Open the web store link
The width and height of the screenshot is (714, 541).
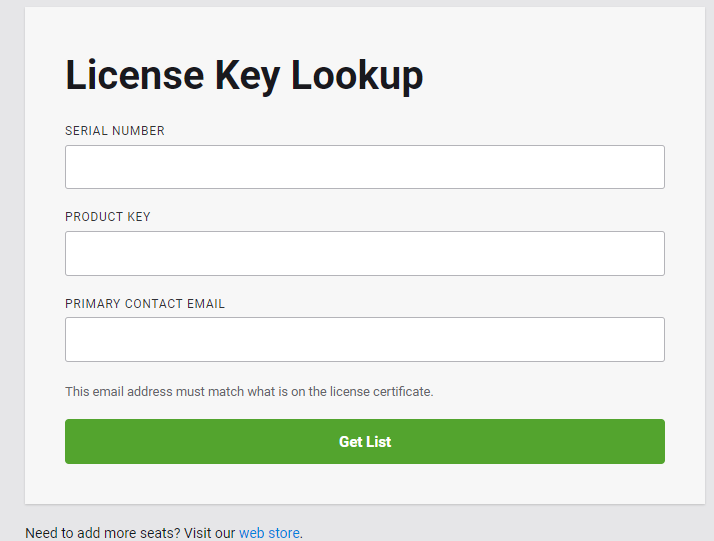click(269, 533)
